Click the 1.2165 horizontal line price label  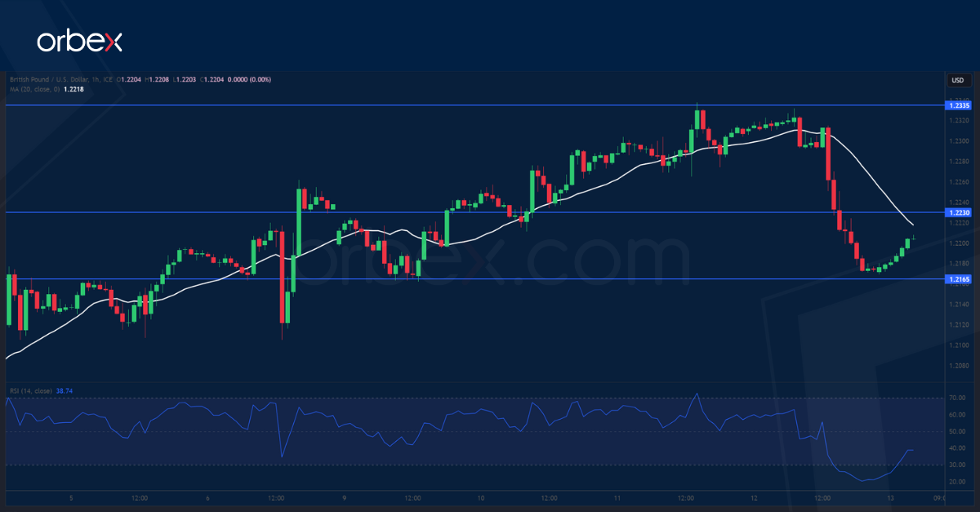(959, 279)
